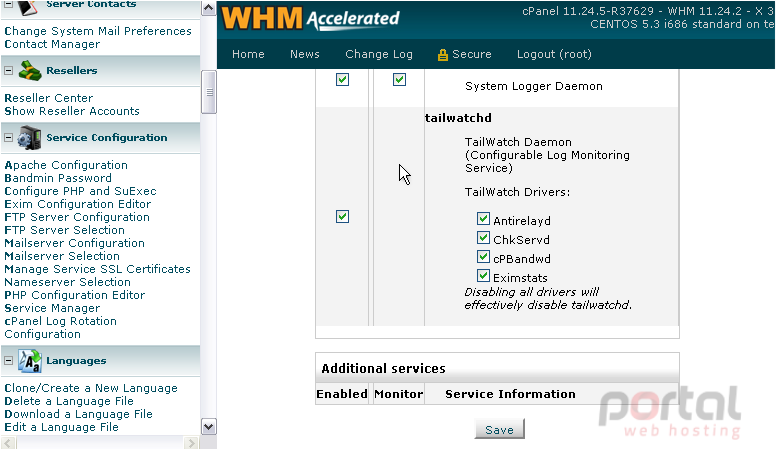776x450 pixels.
Task: Click the Server Contacts section icon
Action: 27,7
